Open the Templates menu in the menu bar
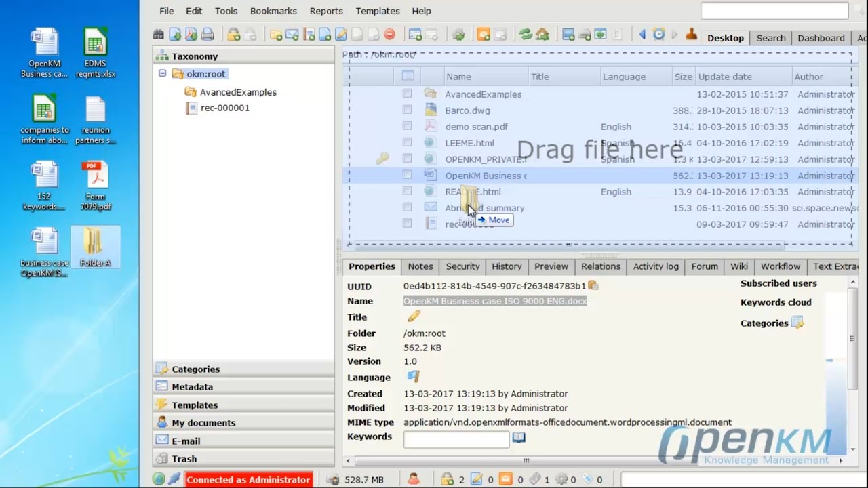Viewport: 868px width, 488px height. 378,11
